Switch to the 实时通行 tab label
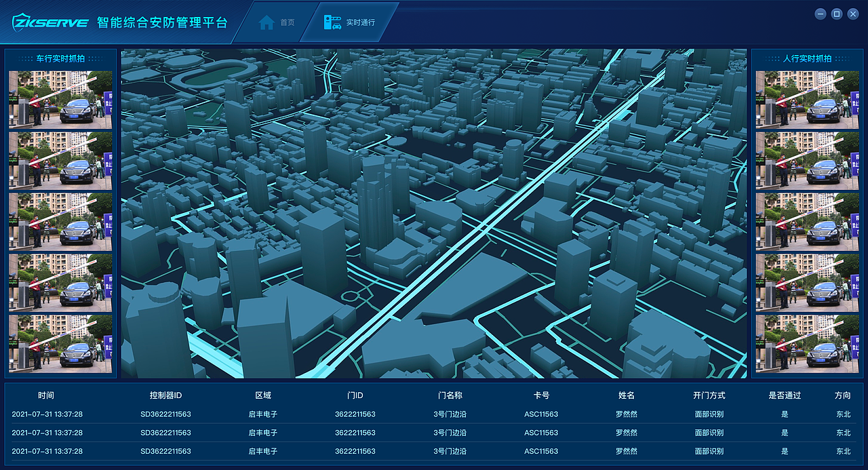Image resolution: width=868 pixels, height=470 pixels. 360,22
